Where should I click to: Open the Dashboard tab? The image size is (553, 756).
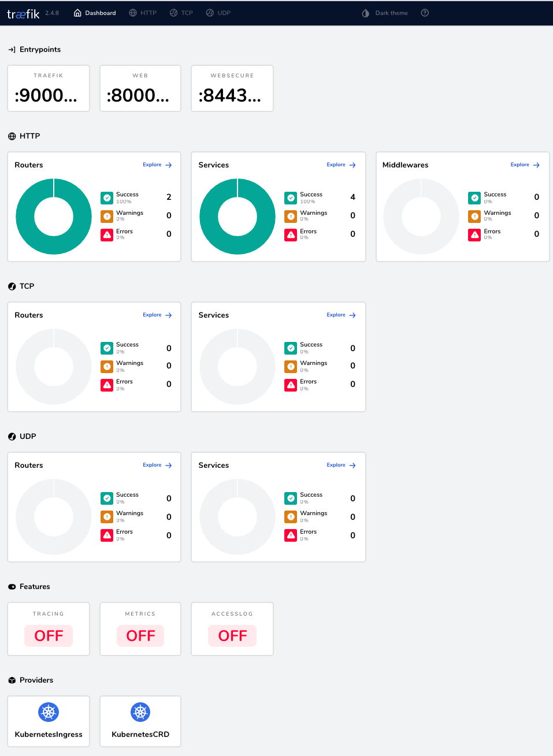94,13
